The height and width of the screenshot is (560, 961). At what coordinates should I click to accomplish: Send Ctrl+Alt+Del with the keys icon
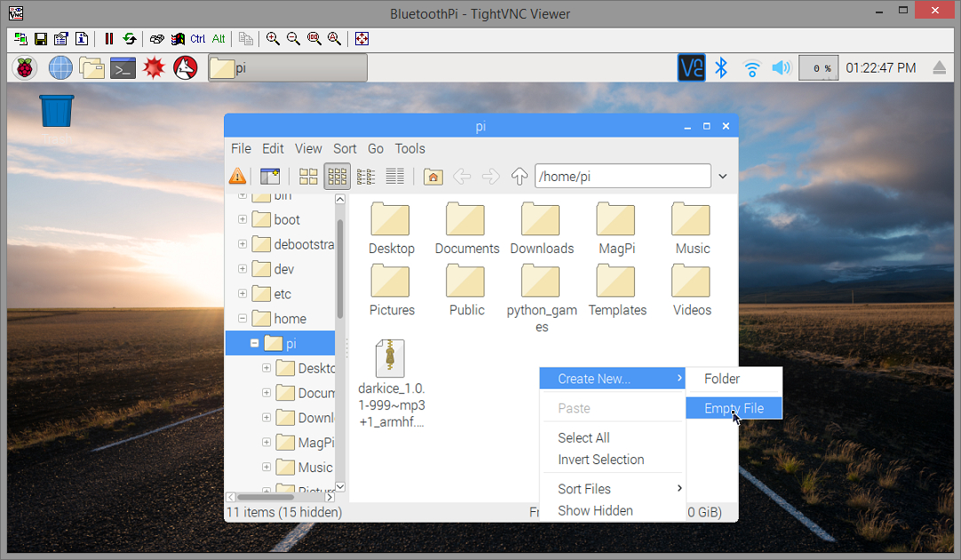(x=157, y=38)
